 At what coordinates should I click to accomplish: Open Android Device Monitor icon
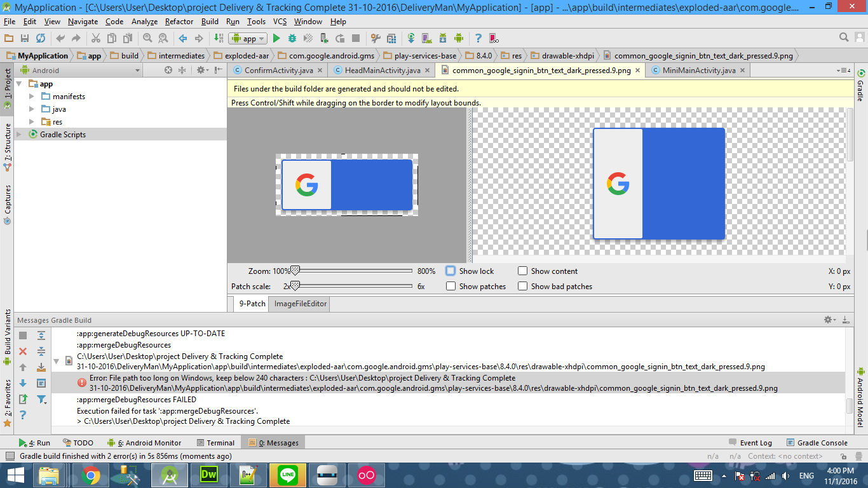tap(459, 39)
